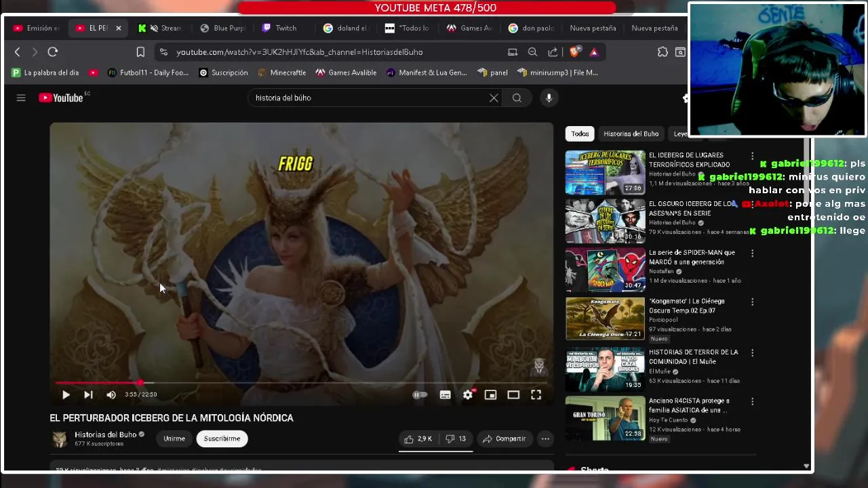Switch to theater mode
The image size is (868, 488).
pos(513,394)
